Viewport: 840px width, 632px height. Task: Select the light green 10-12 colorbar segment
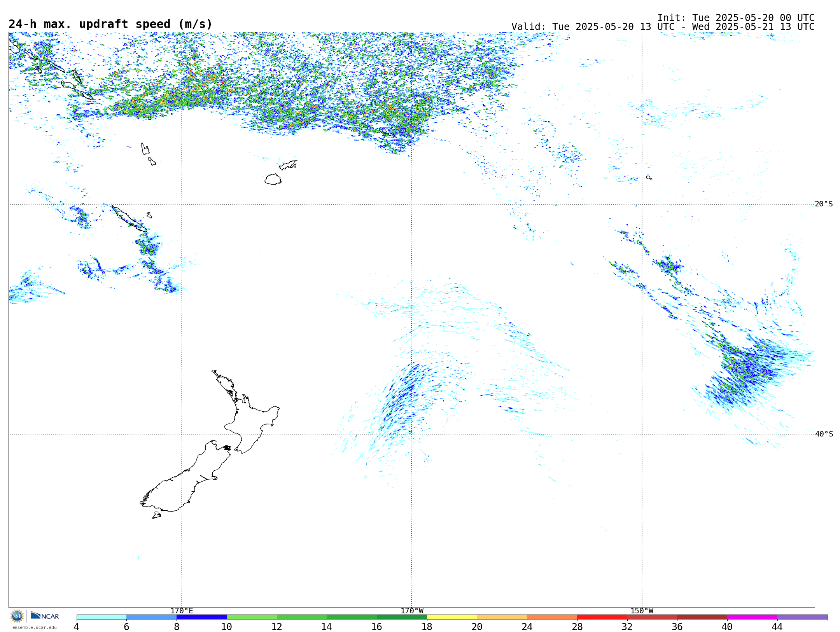252,617
